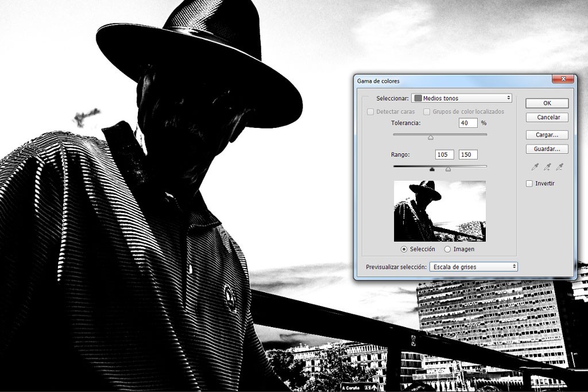Open the Seleccionar dropdown showing Medios tonos
Screen dimensions: 588x392
462,98
